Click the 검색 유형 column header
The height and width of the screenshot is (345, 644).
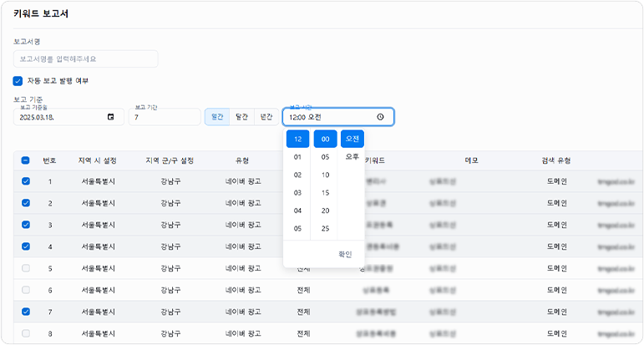[556, 160]
